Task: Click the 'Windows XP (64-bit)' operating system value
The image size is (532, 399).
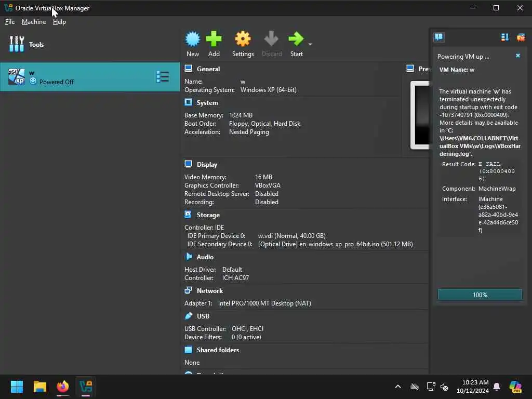Action: pyautogui.click(x=269, y=90)
